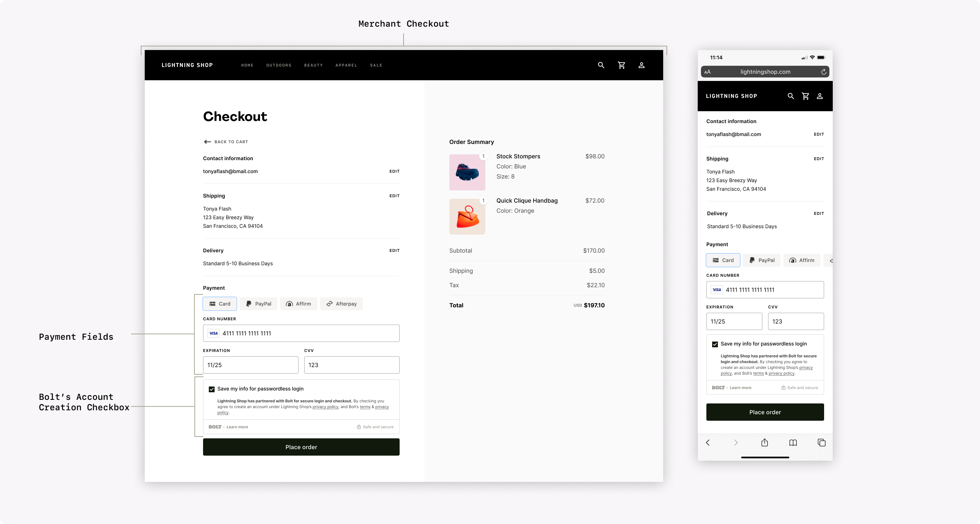Toggle desktop Save my info for passwordless login

[212, 389]
